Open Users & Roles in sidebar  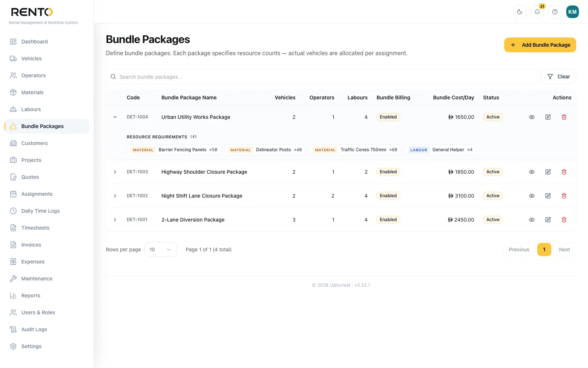[47, 312]
